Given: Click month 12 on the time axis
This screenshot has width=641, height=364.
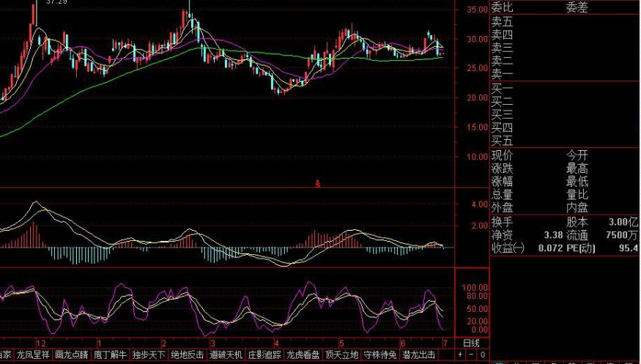Looking at the screenshot, I should click(x=41, y=343).
